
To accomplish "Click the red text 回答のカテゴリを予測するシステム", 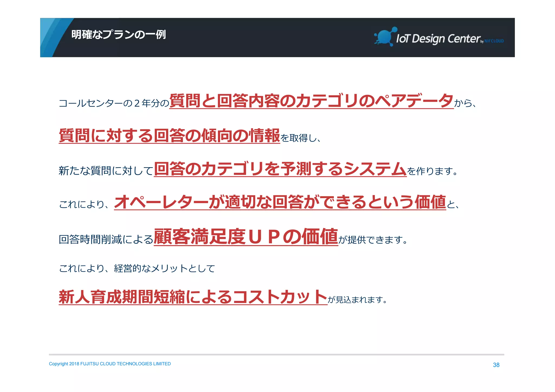I will click(x=280, y=169).
